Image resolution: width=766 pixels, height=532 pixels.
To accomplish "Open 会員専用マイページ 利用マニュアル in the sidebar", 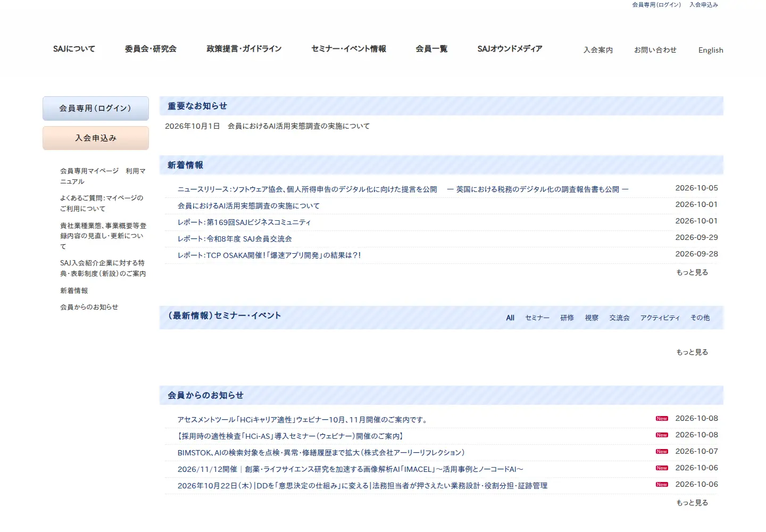I will click(103, 176).
